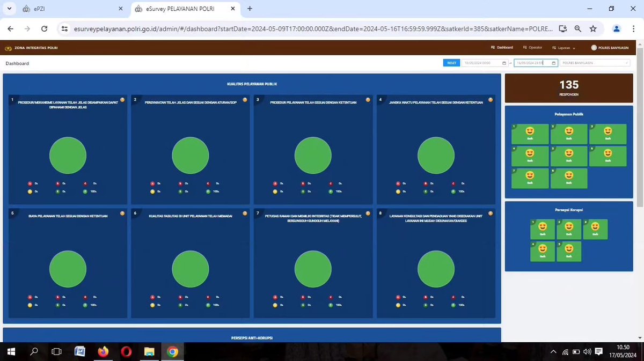Open the browser tab search chevron

[x=9, y=9]
